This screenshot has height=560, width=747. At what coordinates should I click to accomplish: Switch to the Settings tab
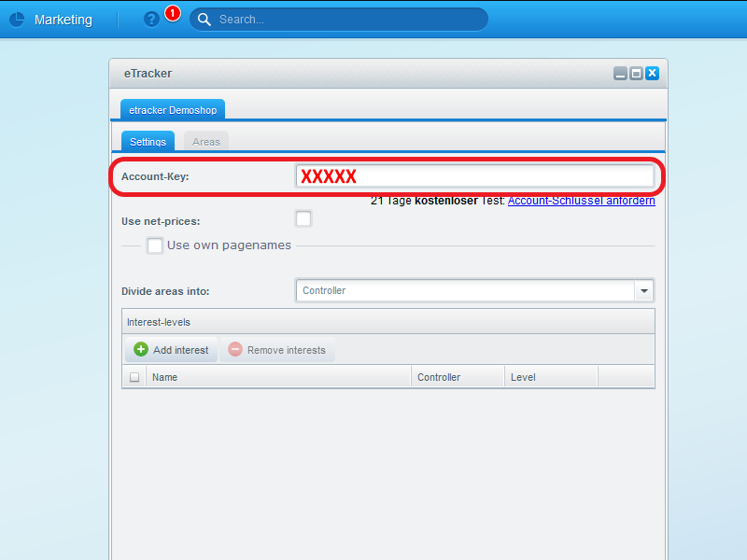coord(148,142)
